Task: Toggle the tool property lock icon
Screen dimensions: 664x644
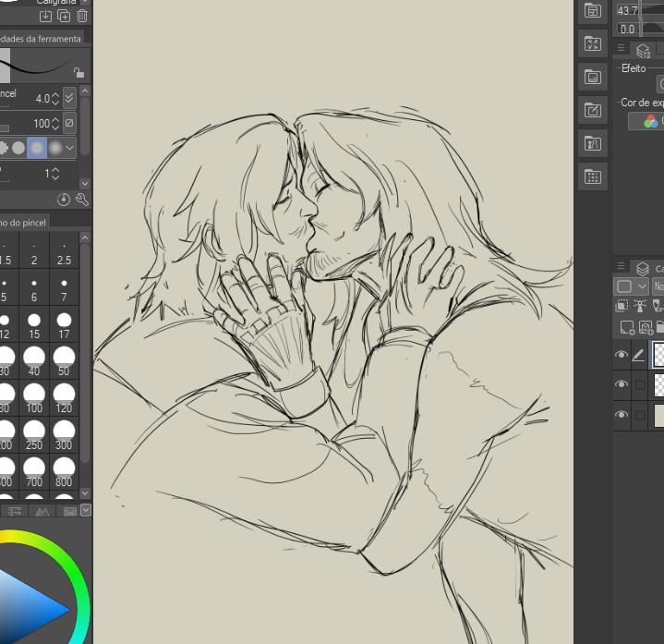Action: click(x=78, y=73)
